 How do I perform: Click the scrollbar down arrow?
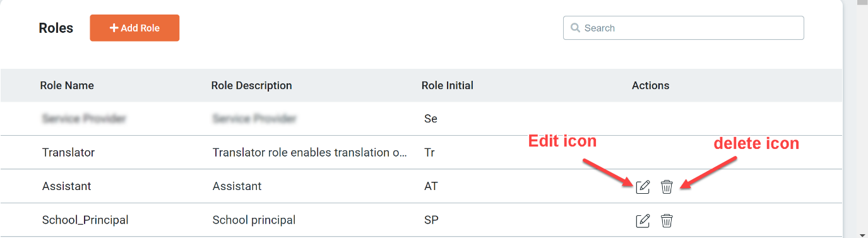(x=862, y=232)
